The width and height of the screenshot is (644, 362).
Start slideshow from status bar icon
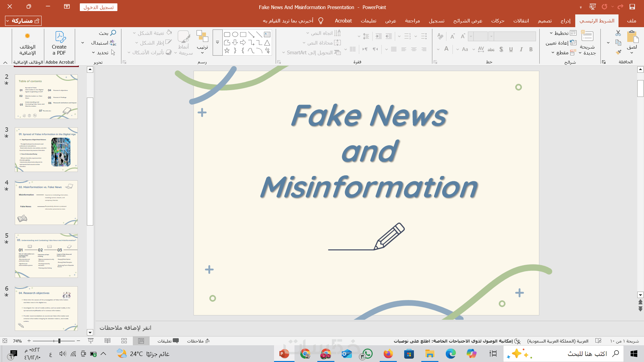point(91,341)
